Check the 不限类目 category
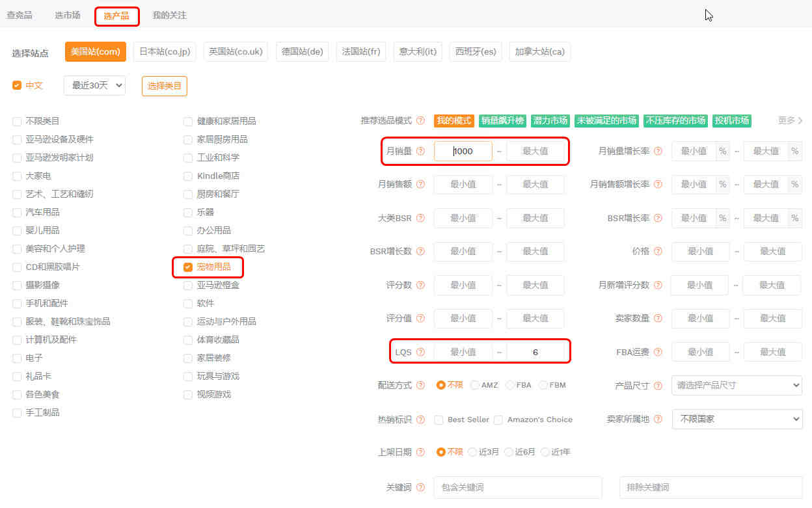The width and height of the screenshot is (812, 508). (x=17, y=121)
